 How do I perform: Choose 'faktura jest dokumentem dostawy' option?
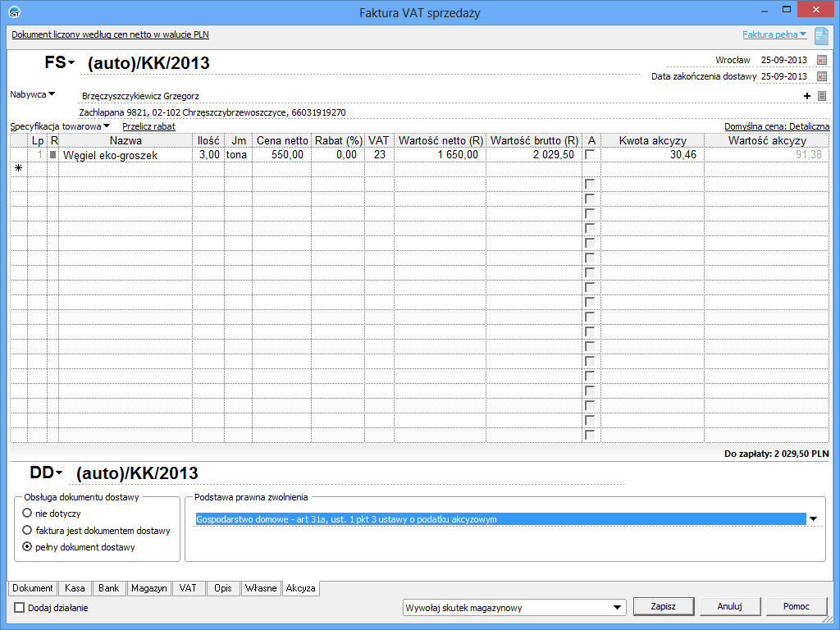(28, 531)
